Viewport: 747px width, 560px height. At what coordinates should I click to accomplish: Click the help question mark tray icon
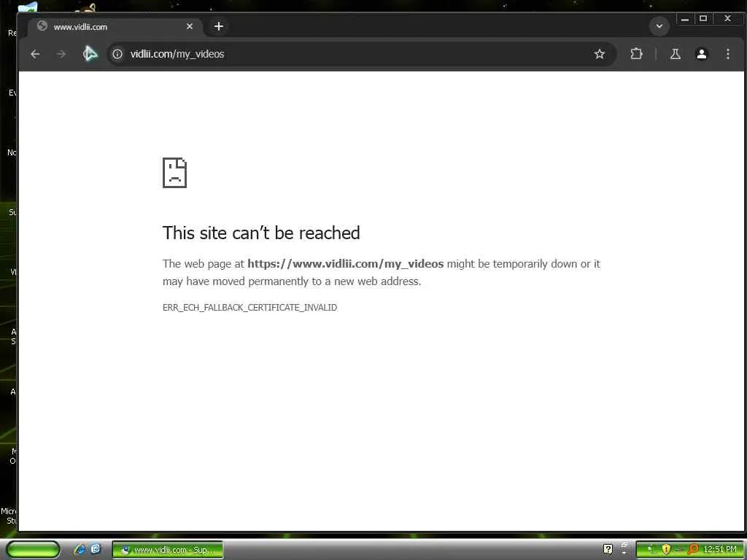tap(608, 550)
